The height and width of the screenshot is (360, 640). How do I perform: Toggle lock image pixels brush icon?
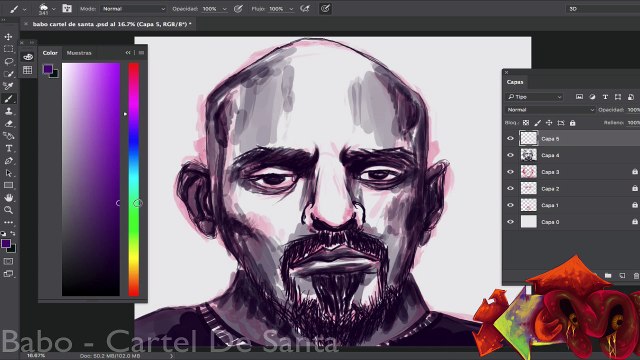(x=538, y=123)
